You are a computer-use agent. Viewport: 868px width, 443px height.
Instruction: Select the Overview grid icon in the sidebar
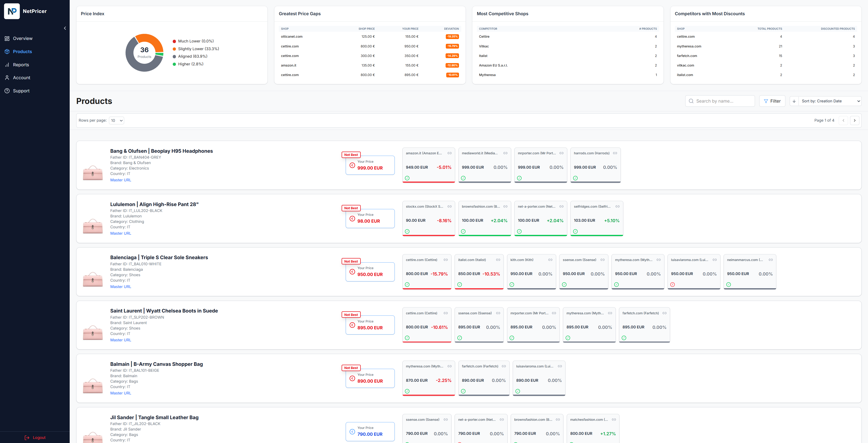tap(7, 38)
